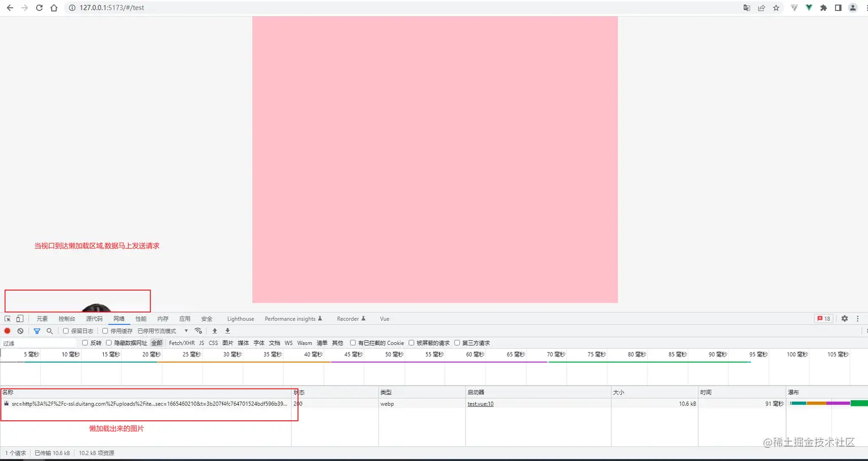The width and height of the screenshot is (868, 461).
Task: Clear the network log
Action: pos(21,331)
